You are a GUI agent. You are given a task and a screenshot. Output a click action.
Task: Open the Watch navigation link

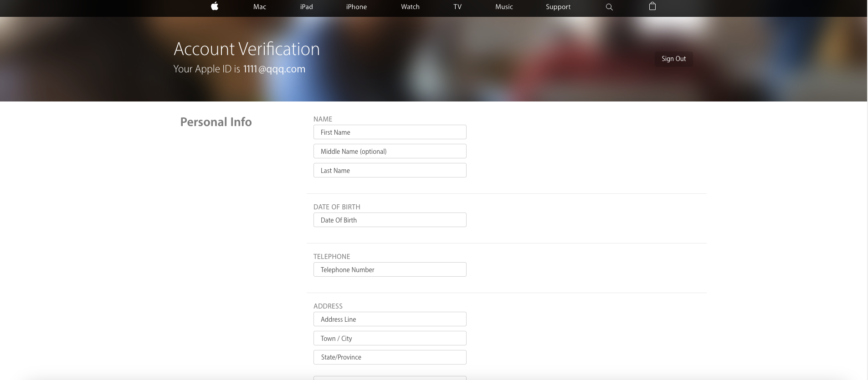pos(410,7)
